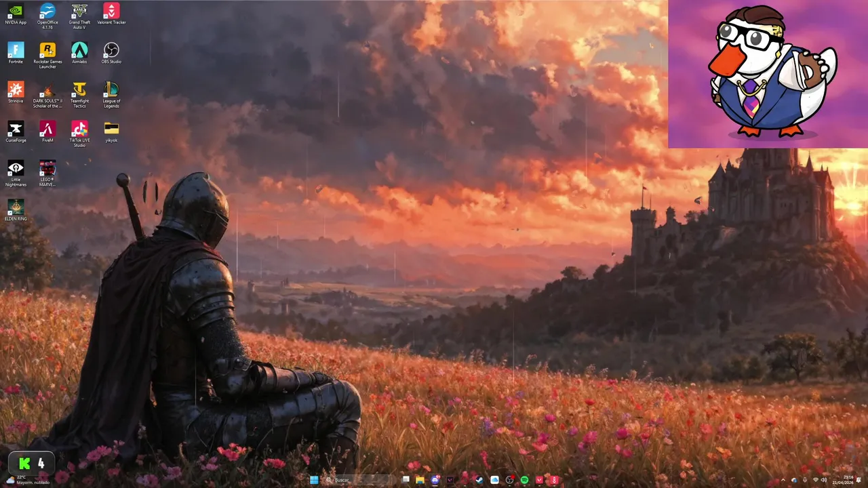Click the ELDEN RING desktop icon
The image size is (868, 488).
15,211
